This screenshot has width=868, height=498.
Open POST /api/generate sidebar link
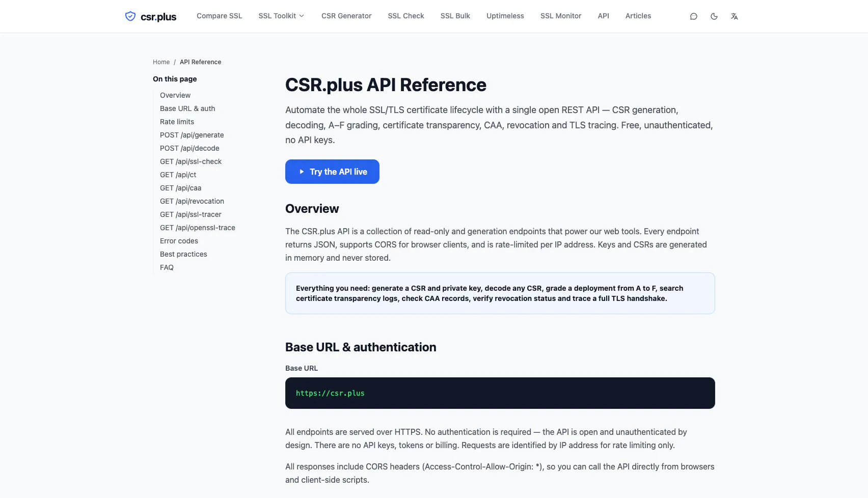click(x=192, y=135)
